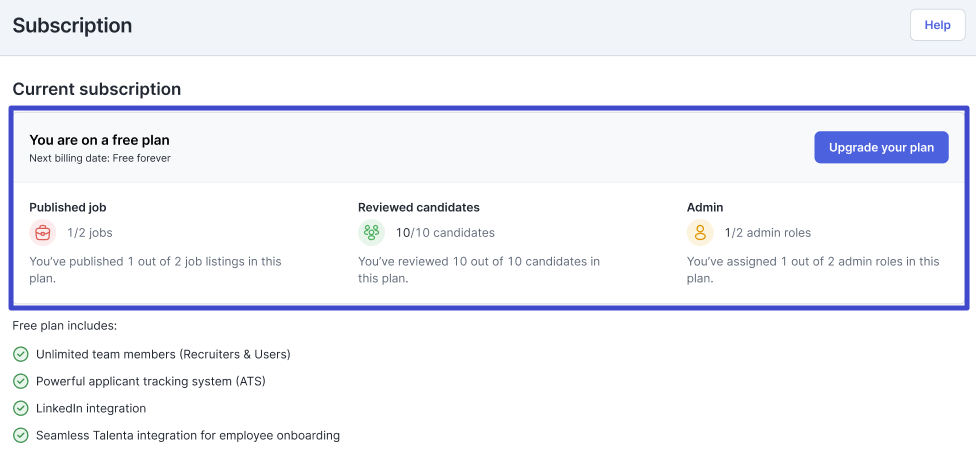This screenshot has width=976, height=461.
Task: Click the Current subscription heading
Action: [96, 89]
